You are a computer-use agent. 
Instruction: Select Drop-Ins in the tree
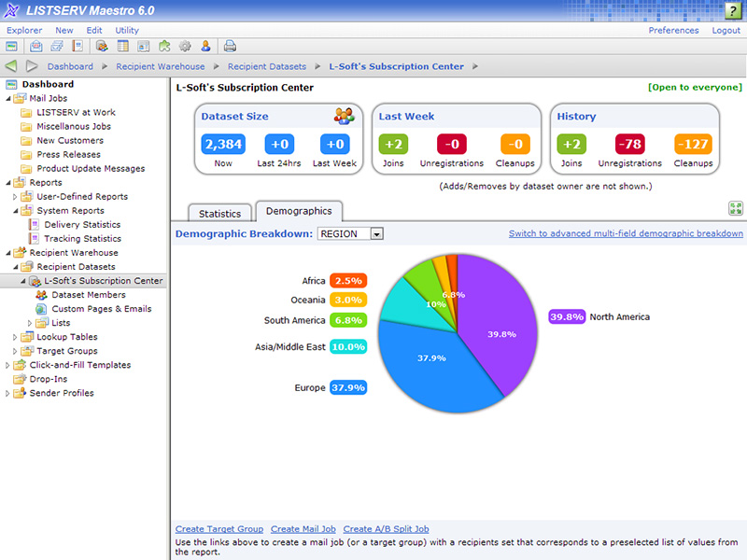(x=49, y=379)
